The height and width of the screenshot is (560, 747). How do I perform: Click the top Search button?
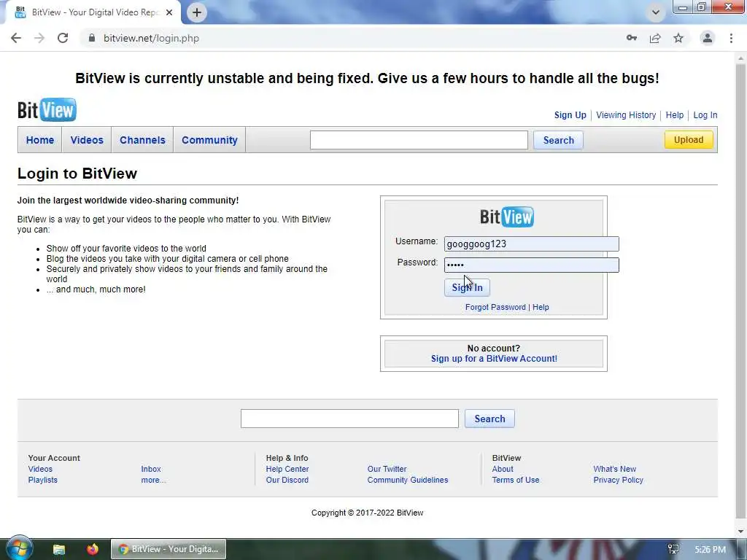[x=558, y=140]
